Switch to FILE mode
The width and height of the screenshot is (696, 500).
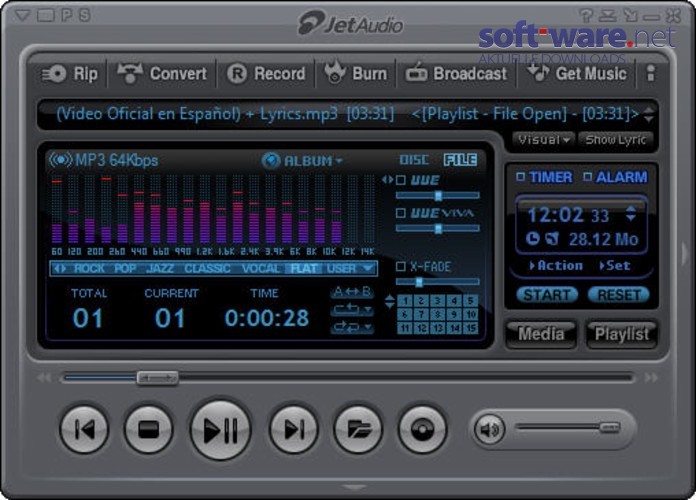pyautogui.click(x=460, y=160)
